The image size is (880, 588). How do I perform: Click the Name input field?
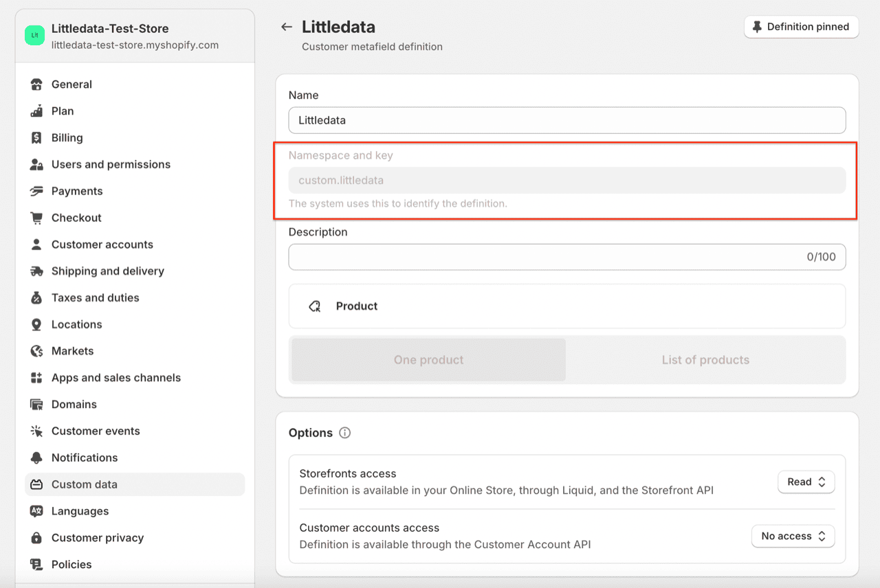[567, 120]
